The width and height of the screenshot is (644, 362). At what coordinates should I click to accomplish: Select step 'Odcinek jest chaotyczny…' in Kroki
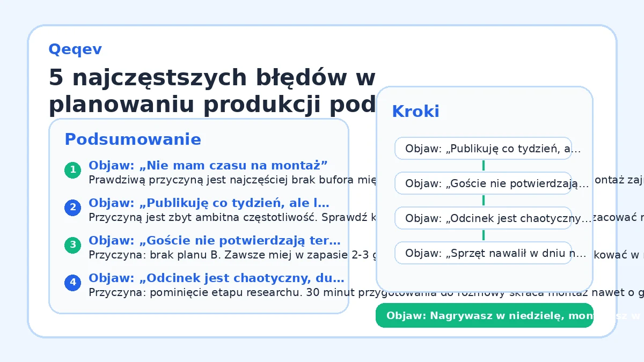[484, 218]
